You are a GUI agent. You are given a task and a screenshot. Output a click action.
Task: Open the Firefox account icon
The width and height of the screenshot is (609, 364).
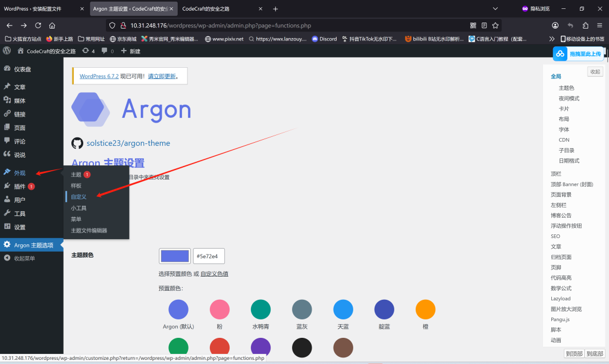(x=555, y=25)
